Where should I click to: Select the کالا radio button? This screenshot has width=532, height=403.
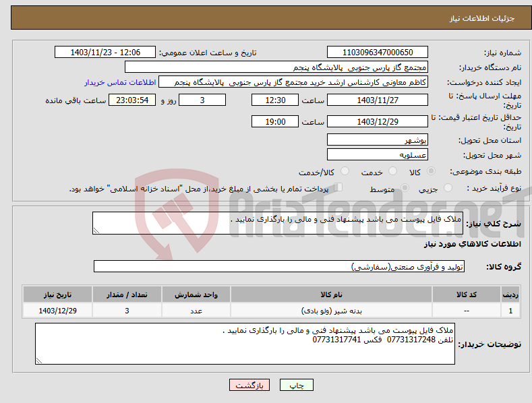coord(431,171)
